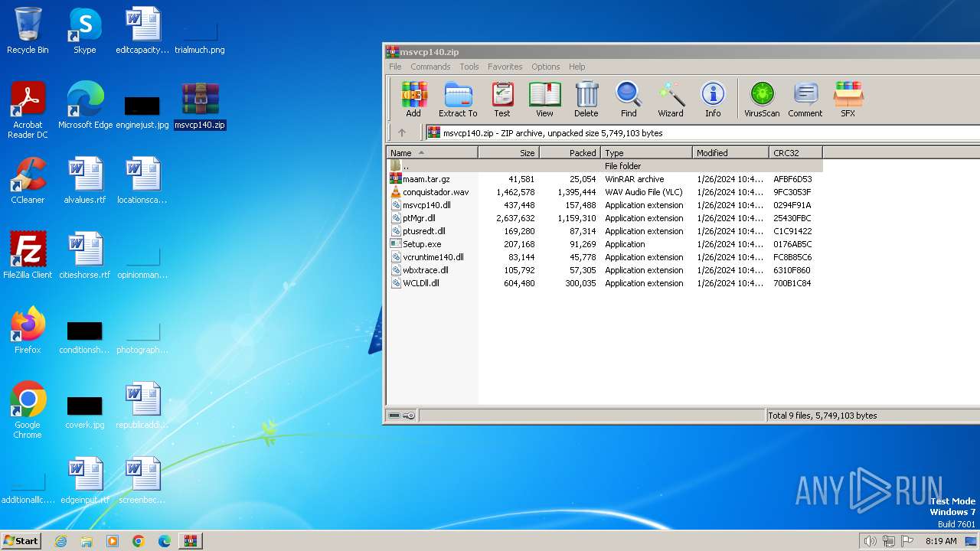Select msvcp140.zip desktop file
980x551 pixels.
(200, 106)
